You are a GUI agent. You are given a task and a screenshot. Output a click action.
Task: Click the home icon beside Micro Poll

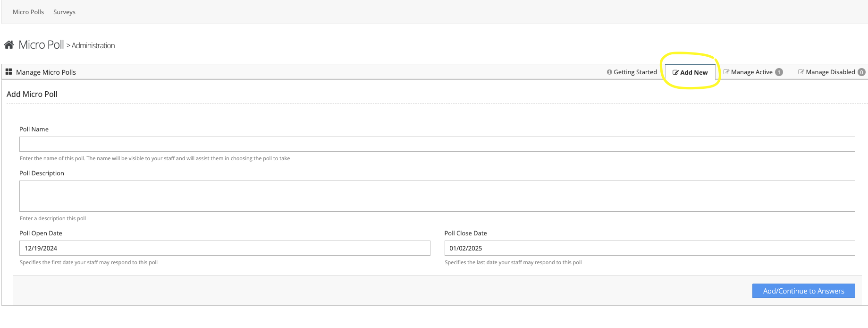[x=9, y=45]
